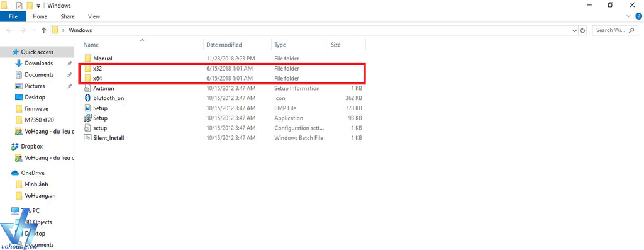The width and height of the screenshot is (644, 250).
Task: Open the File menu
Action: tap(13, 16)
